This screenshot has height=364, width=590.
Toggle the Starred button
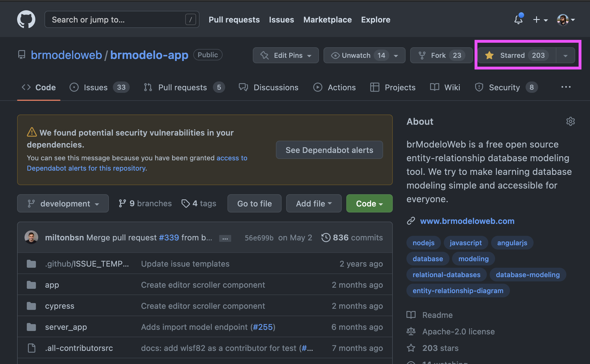tap(517, 55)
